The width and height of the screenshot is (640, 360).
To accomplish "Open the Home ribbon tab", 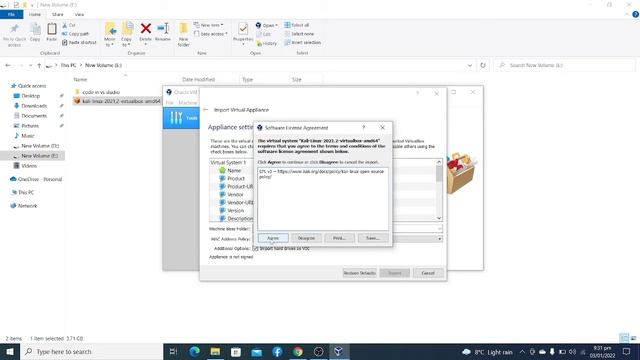I will coord(35,14).
